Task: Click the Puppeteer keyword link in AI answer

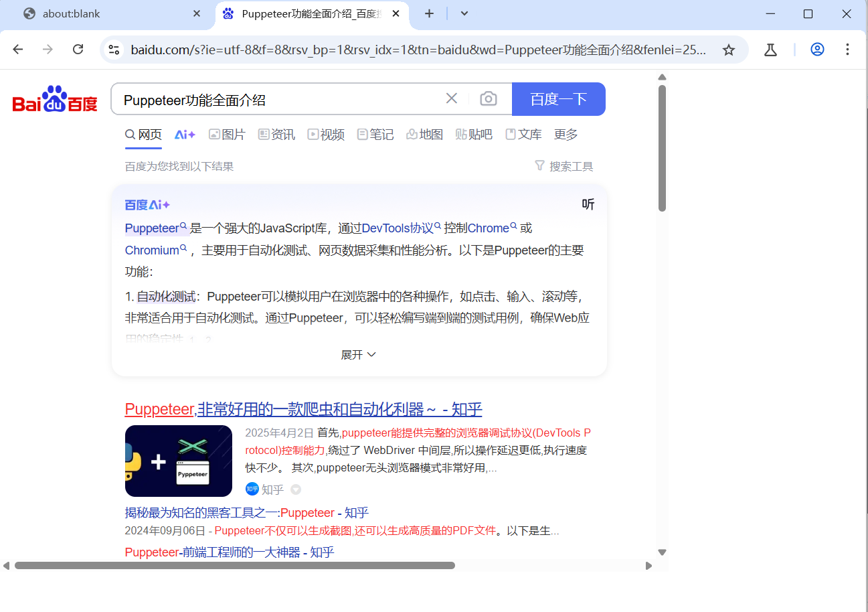Action: point(155,228)
